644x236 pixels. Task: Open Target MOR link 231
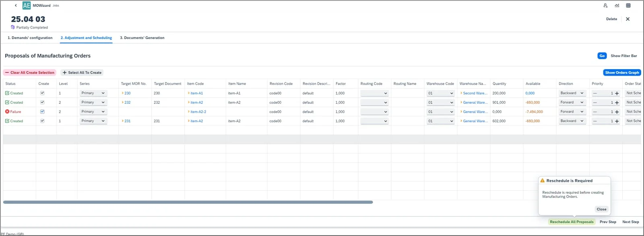128,121
